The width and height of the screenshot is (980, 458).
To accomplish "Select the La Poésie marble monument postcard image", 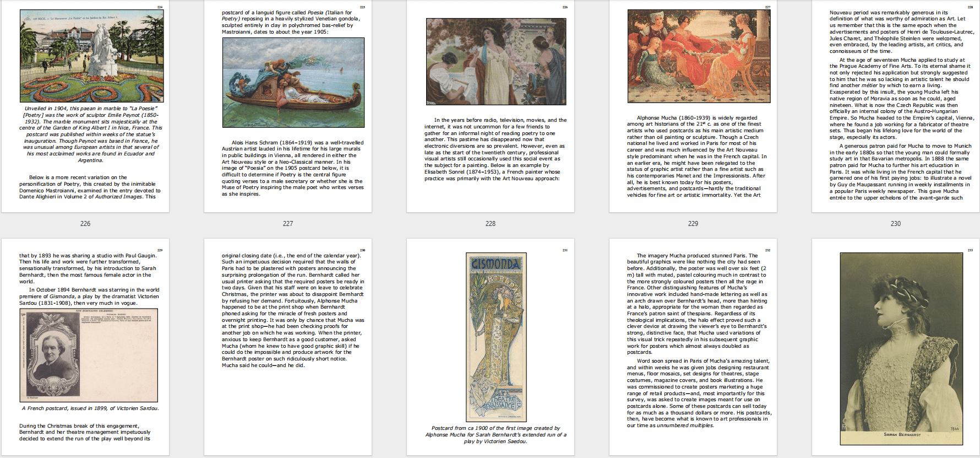I will (91, 56).
